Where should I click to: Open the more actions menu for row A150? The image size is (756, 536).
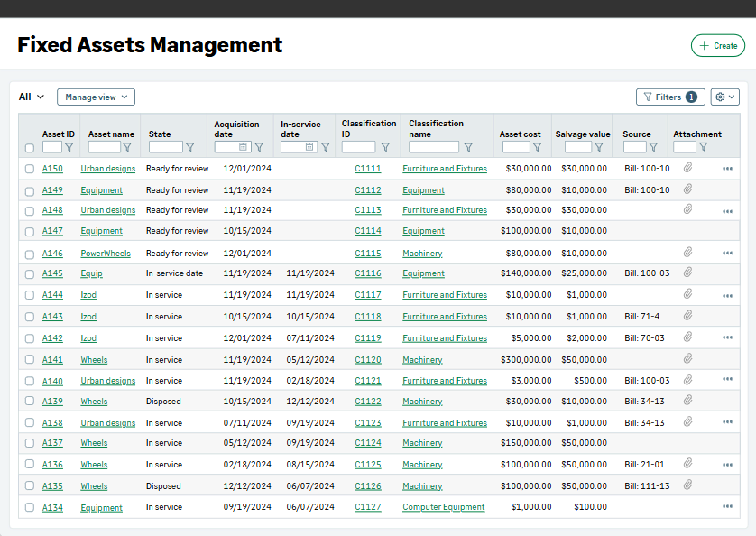click(727, 169)
